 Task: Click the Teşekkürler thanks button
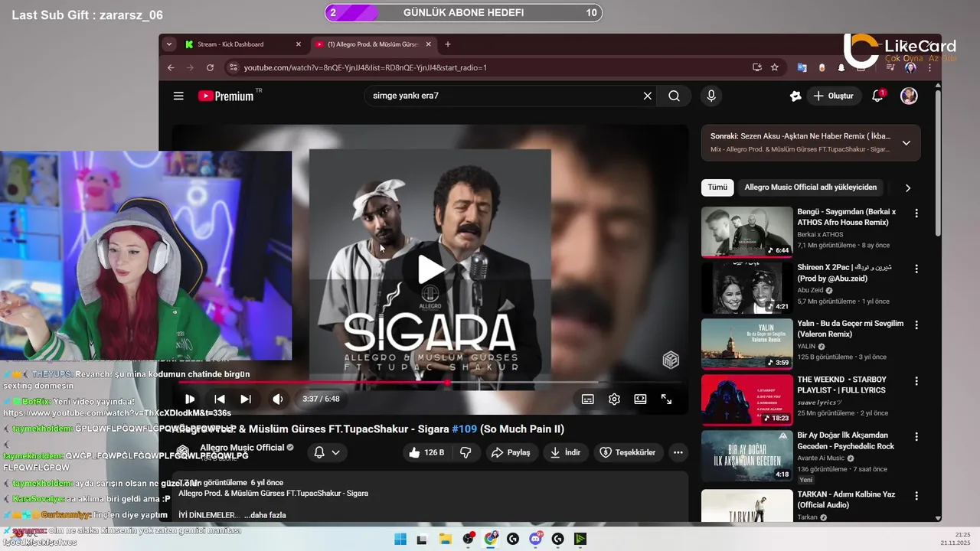[x=627, y=452]
